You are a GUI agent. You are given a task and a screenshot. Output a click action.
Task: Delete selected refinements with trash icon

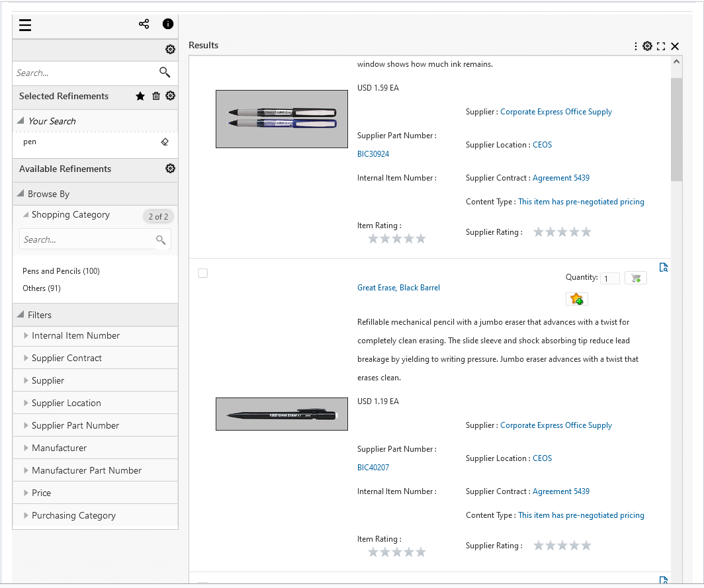(x=156, y=96)
